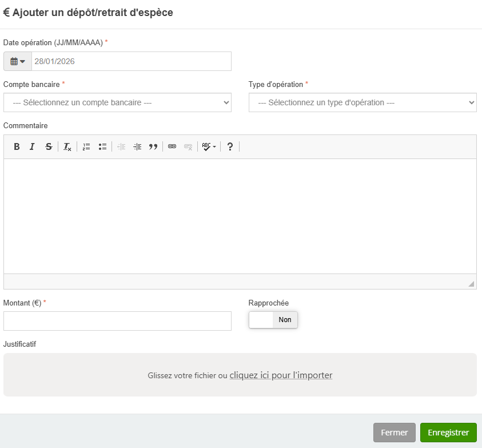The height and width of the screenshot is (448, 482).
Task: Click the Bold formatting icon
Action: pos(17,146)
